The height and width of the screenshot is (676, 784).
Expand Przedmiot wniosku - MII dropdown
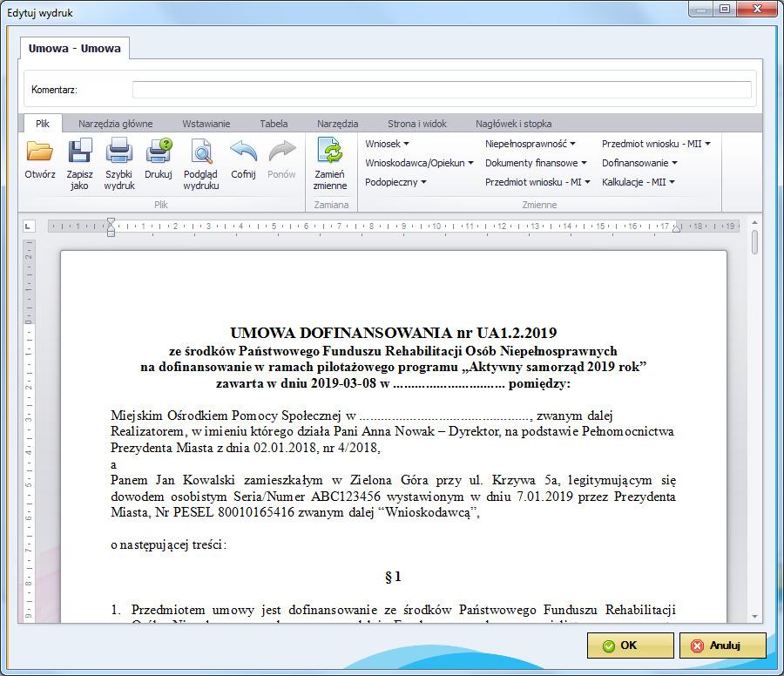pyautogui.click(x=656, y=144)
